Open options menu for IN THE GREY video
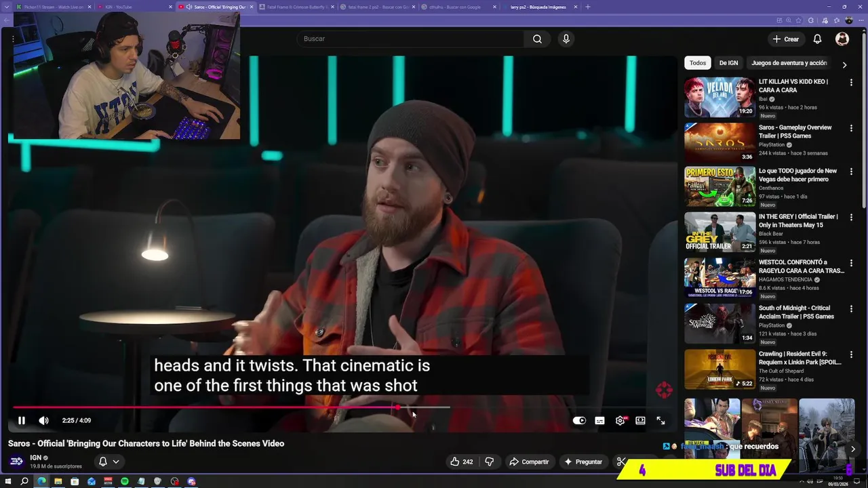The height and width of the screenshot is (488, 868). [x=851, y=218]
